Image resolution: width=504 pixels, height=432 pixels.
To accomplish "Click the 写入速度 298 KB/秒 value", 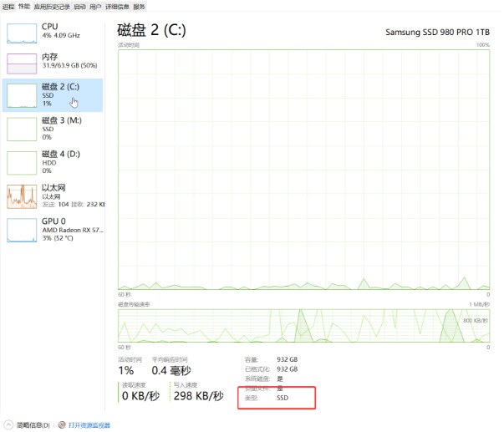I will tap(197, 394).
